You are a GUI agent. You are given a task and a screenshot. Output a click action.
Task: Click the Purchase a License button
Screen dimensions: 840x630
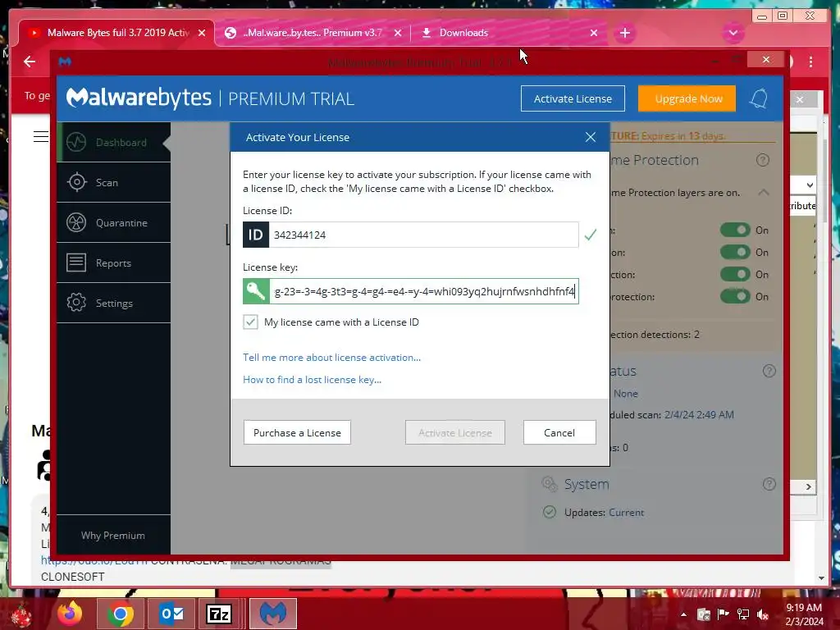[x=297, y=432]
